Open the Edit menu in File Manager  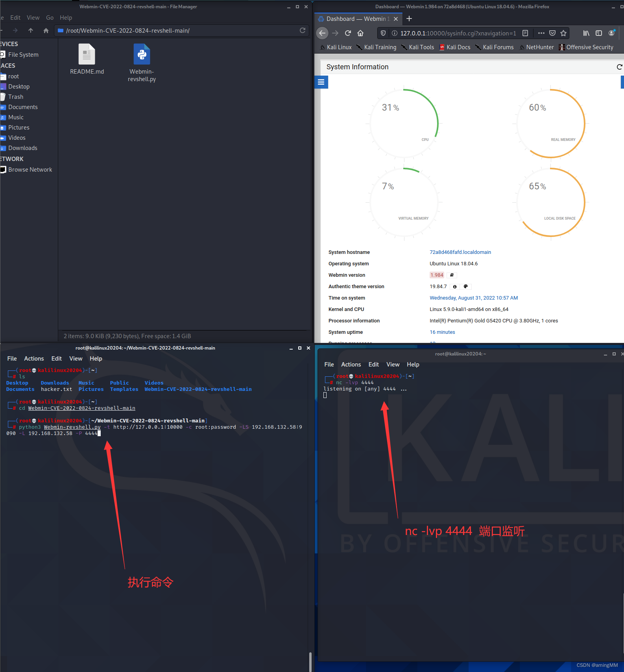click(x=15, y=18)
